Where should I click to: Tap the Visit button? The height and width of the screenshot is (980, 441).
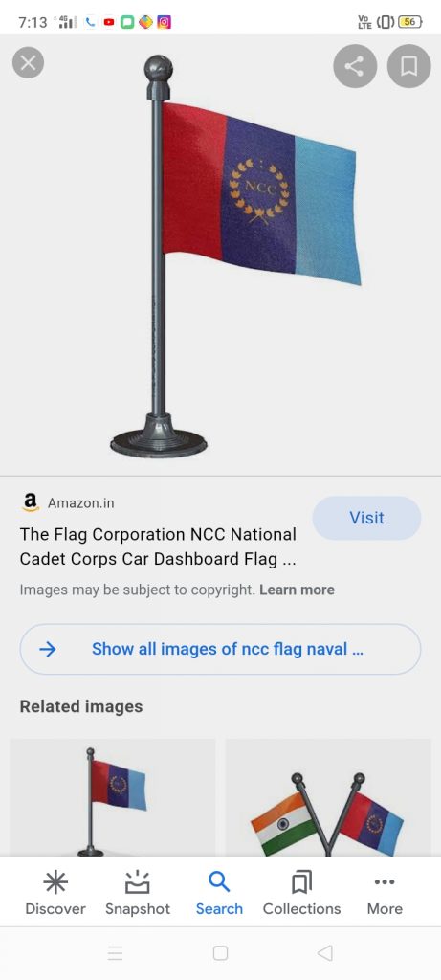[x=366, y=518]
